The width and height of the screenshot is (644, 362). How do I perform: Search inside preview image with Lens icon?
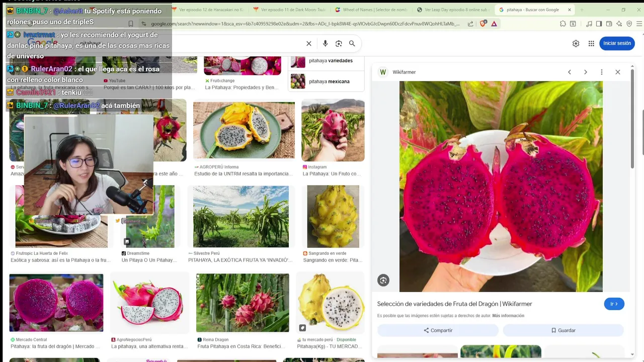click(383, 281)
